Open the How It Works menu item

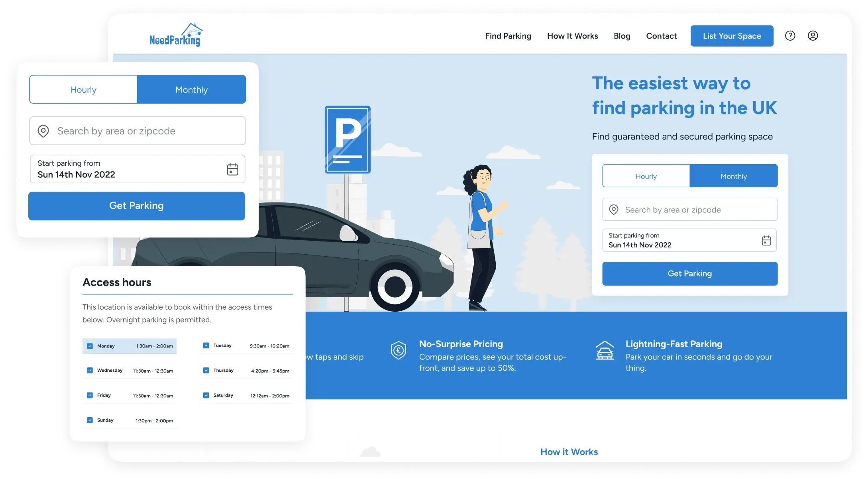572,36
